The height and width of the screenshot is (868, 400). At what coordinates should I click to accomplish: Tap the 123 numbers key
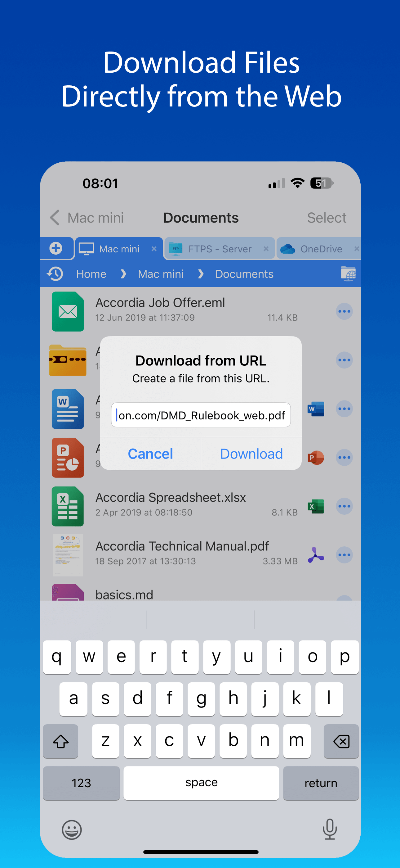81,783
